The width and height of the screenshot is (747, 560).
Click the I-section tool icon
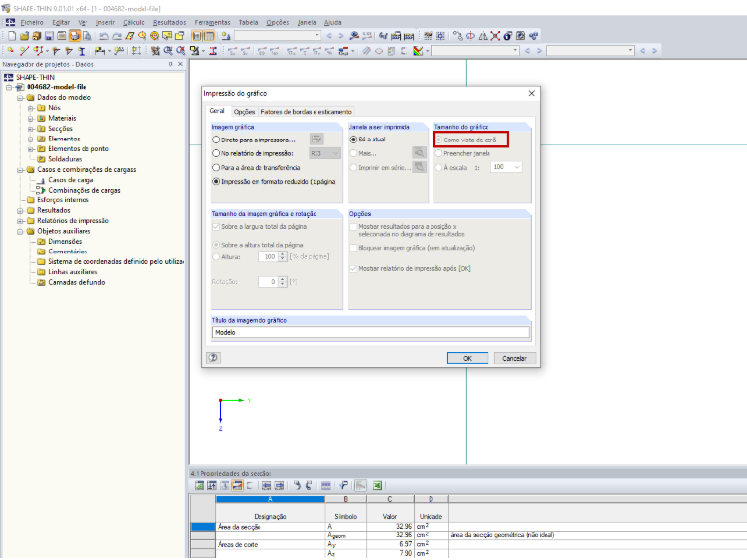(82, 51)
